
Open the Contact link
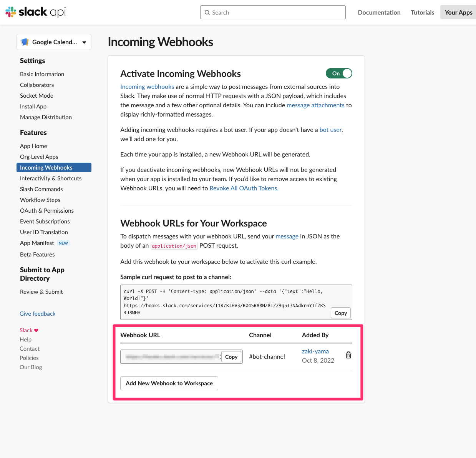30,348
